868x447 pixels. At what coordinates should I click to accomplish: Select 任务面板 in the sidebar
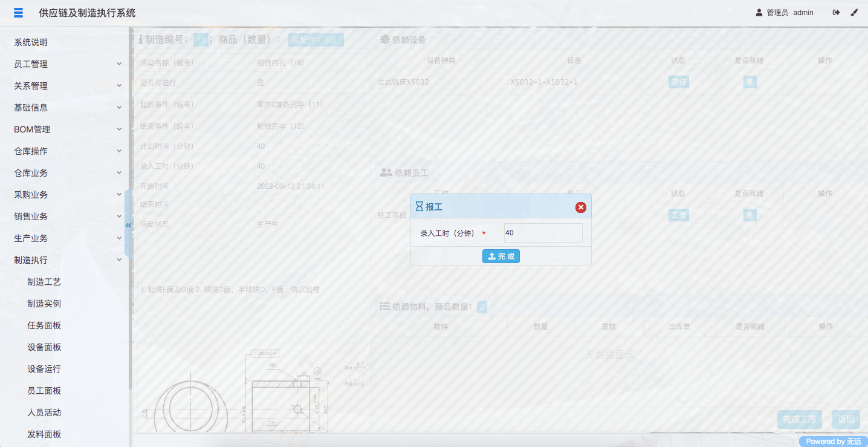[44, 325]
